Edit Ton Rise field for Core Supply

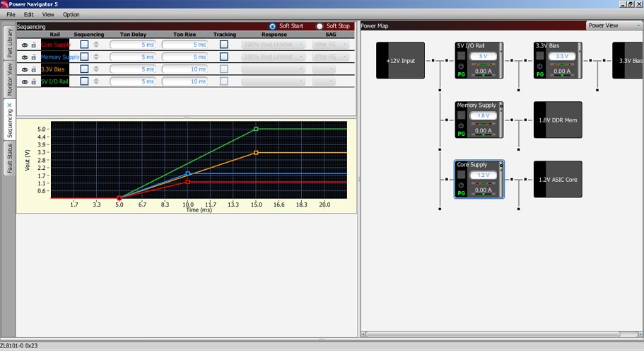pyautogui.click(x=185, y=45)
